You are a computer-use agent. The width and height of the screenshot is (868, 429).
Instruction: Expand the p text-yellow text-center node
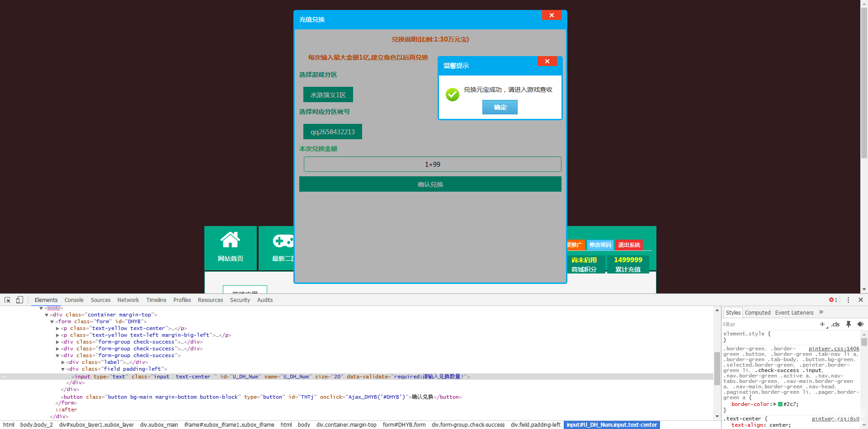(x=57, y=328)
